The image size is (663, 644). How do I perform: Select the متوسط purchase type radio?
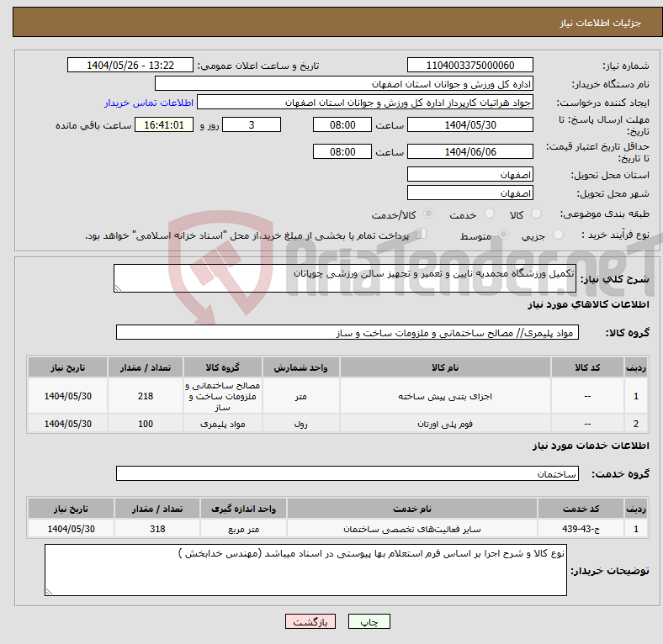point(503,234)
